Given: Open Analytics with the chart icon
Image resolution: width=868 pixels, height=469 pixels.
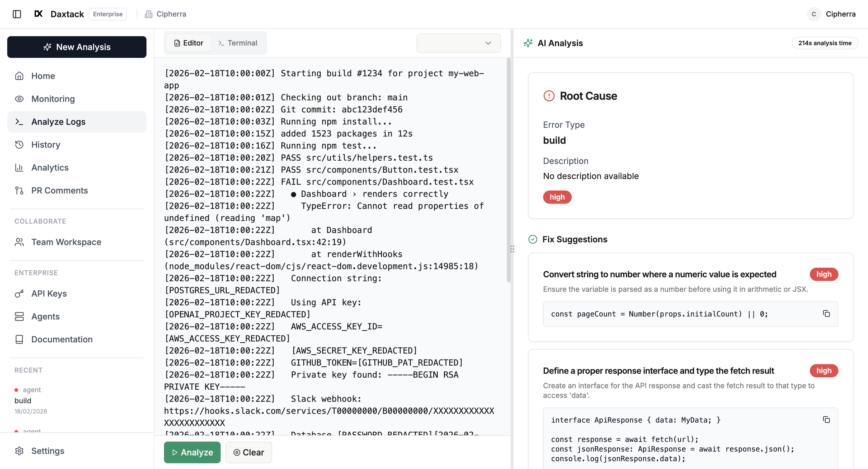Looking at the screenshot, I should (19, 168).
